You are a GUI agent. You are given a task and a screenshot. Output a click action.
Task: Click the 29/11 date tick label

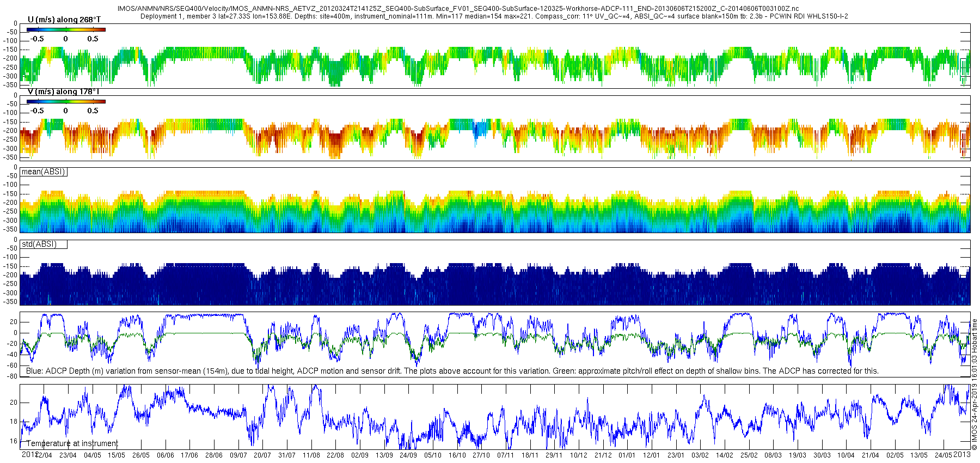coord(554,455)
